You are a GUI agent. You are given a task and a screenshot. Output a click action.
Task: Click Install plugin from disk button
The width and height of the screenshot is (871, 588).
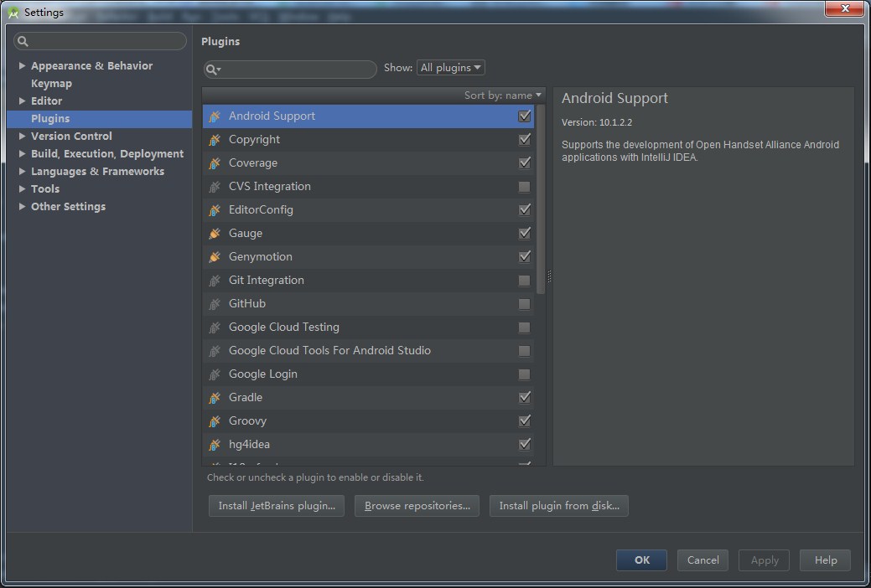(559, 506)
